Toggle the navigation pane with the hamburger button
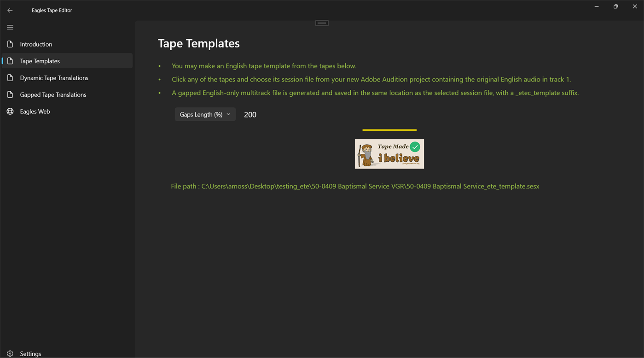644x358 pixels. coord(10,27)
